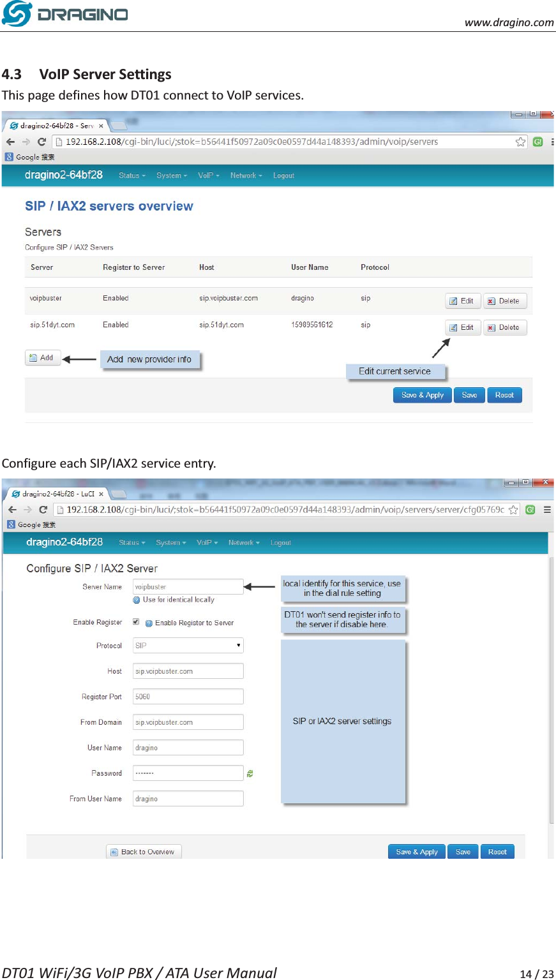Image resolution: width=556 pixels, height=980 pixels.
Task: Click From User Name input field
Action: pos(188,798)
